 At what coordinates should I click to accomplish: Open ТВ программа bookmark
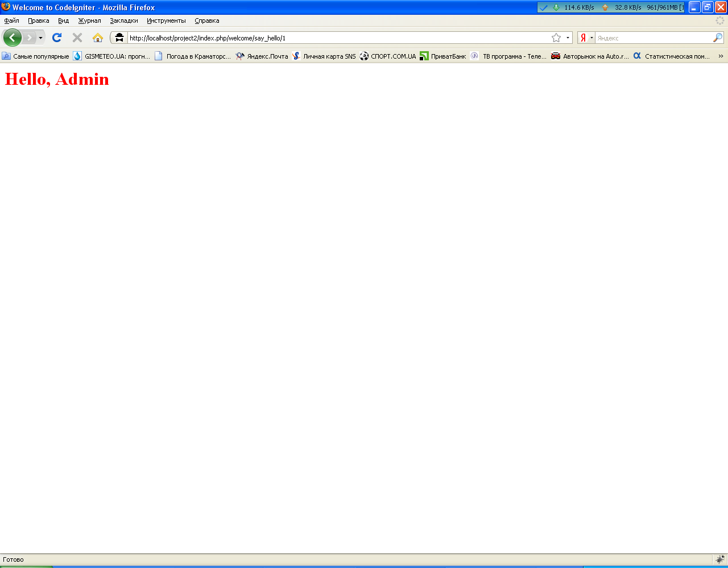pos(509,56)
